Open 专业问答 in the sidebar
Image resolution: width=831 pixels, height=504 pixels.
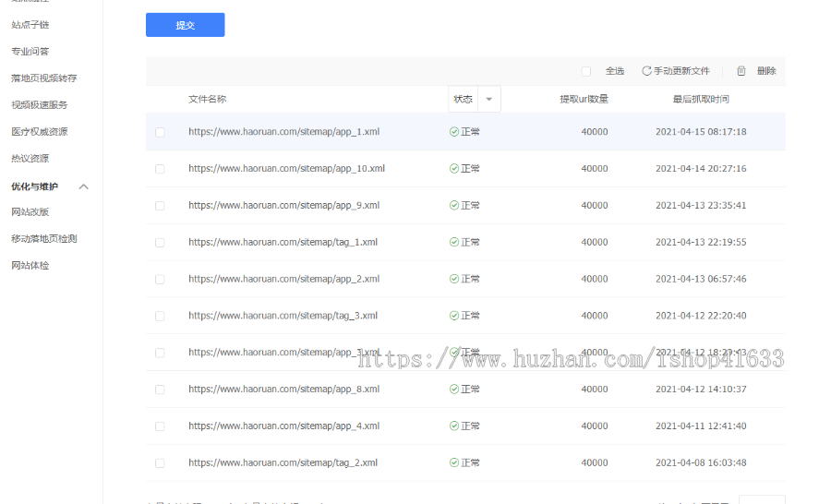(30, 52)
